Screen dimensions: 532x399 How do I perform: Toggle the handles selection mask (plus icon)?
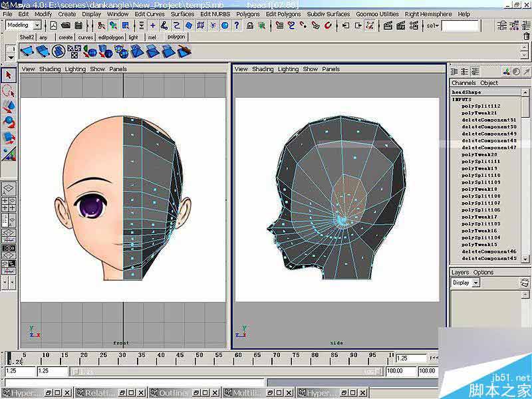tap(152, 25)
